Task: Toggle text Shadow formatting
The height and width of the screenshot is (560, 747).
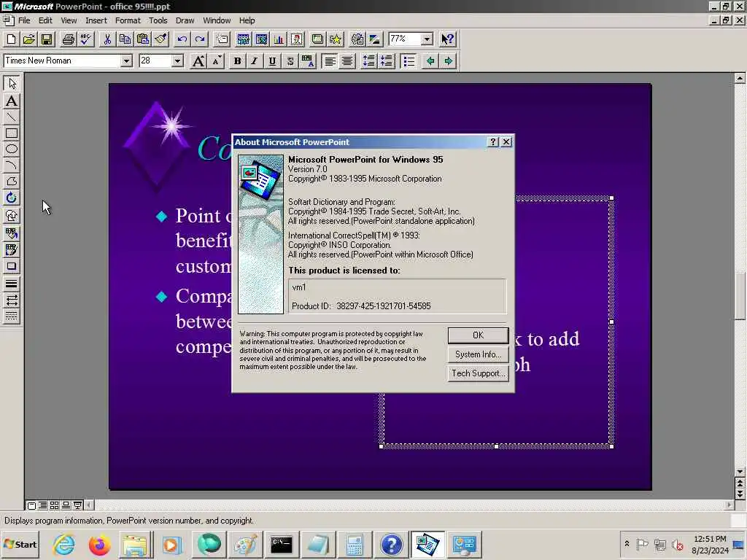Action: [290, 61]
